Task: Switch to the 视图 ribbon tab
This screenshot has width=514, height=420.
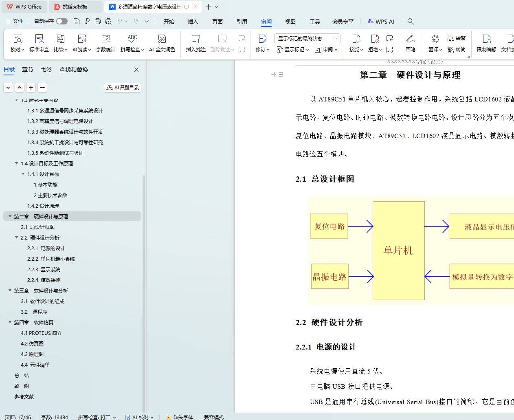Action: [290, 22]
